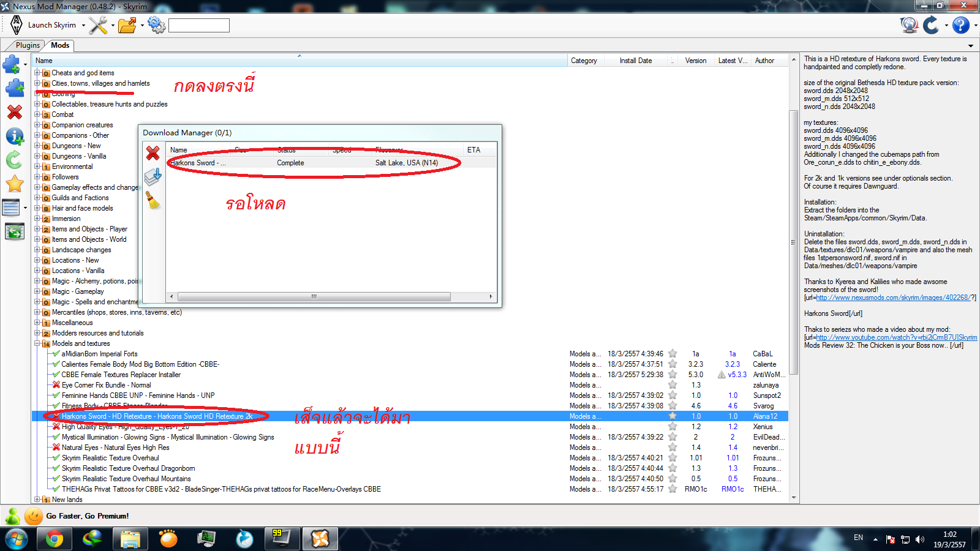Click the Windows Start orb
This screenshot has height=551, width=980.
click(x=17, y=539)
